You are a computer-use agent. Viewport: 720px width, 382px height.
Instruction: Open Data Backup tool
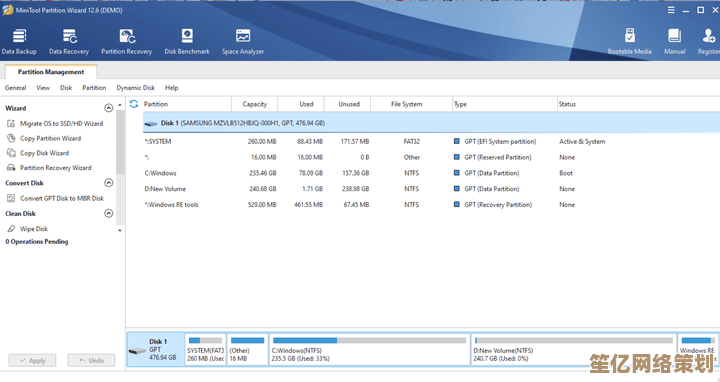(19, 41)
